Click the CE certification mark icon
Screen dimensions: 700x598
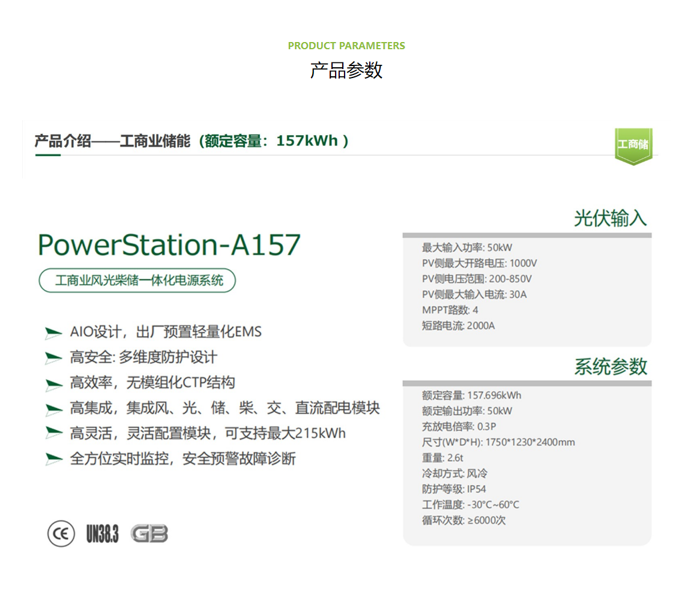coord(61,534)
